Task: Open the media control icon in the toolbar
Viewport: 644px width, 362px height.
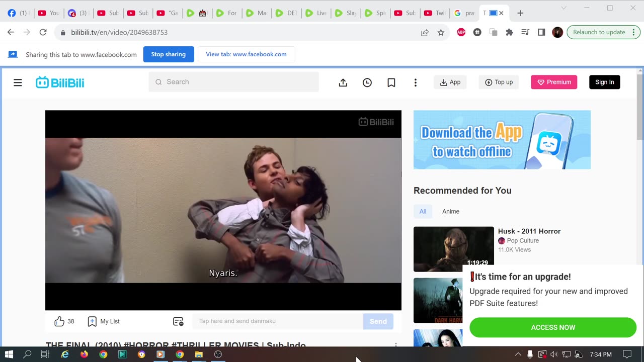Action: click(x=525, y=32)
